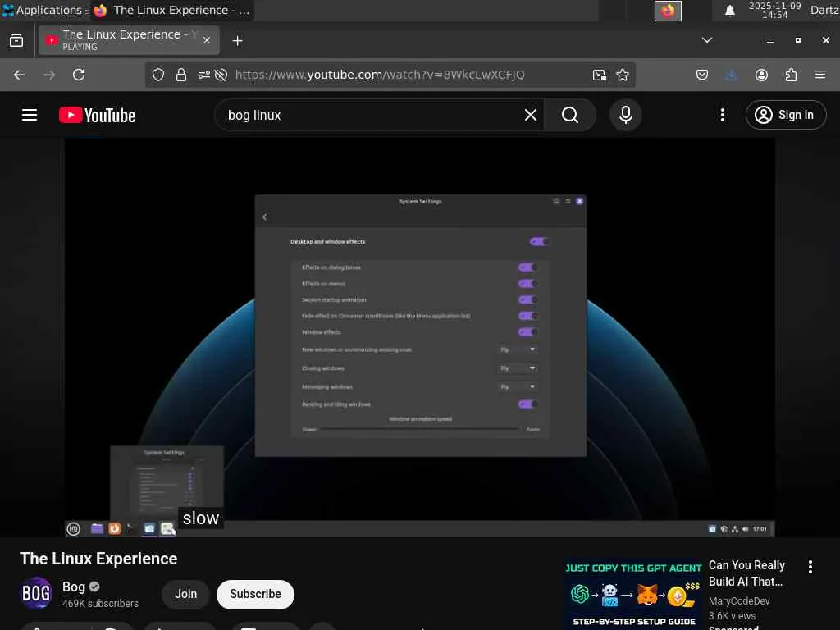
Task: Open the 'Just copy this GPT agent' thumbnail
Action: (633, 594)
